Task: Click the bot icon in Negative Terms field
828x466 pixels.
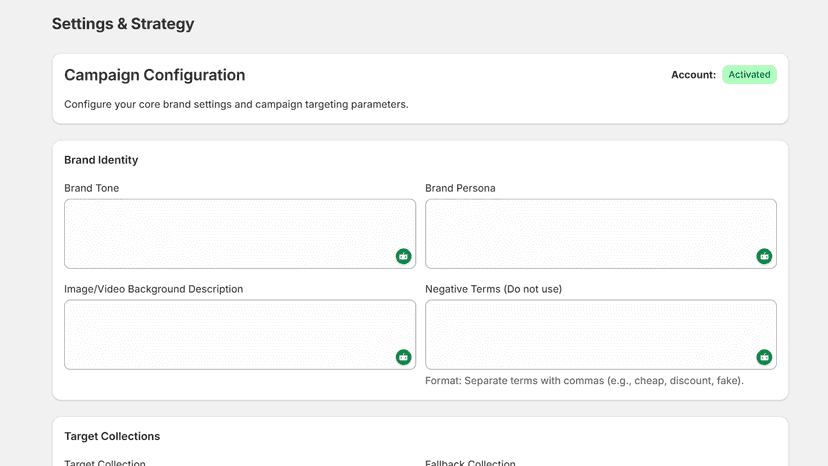Action: pyautogui.click(x=764, y=357)
